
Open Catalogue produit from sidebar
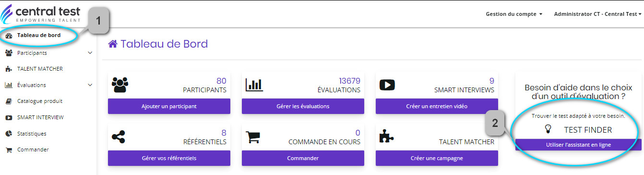tap(40, 101)
